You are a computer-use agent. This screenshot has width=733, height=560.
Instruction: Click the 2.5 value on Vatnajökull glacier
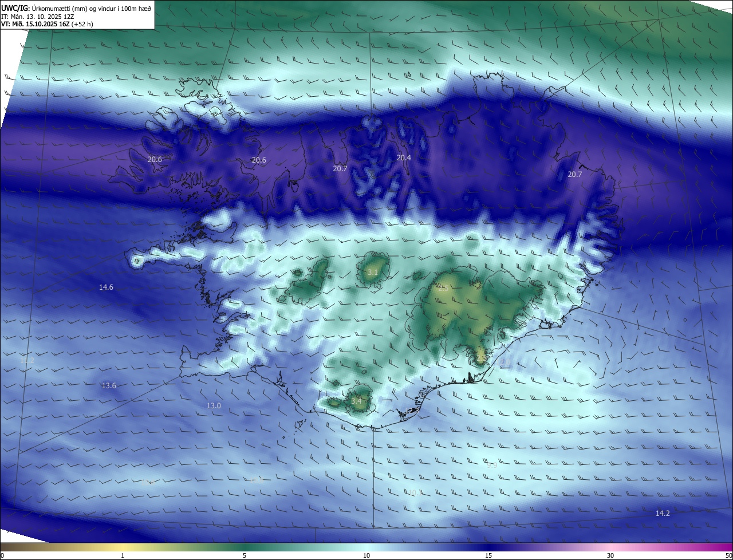pyautogui.click(x=443, y=289)
